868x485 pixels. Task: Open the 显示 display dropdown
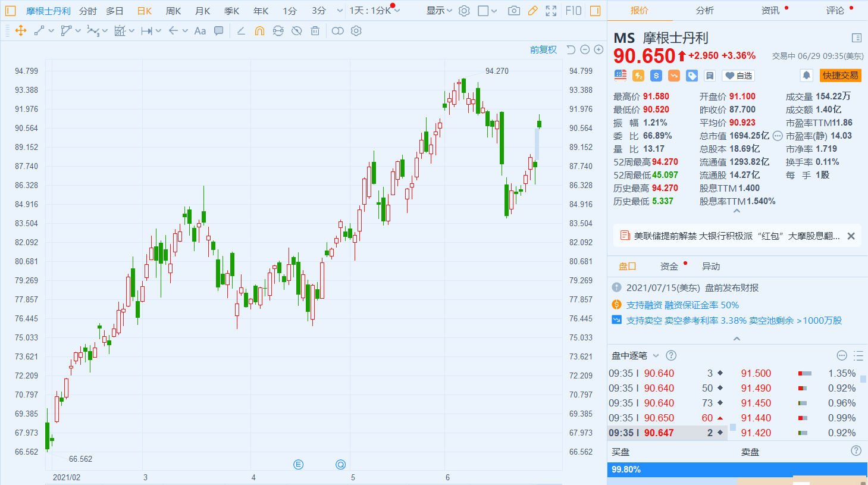pos(439,11)
